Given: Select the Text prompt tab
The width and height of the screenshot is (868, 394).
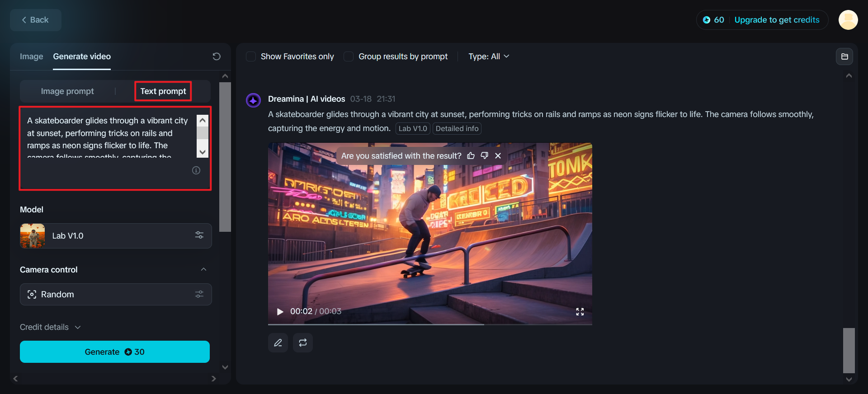Looking at the screenshot, I should pos(163,91).
